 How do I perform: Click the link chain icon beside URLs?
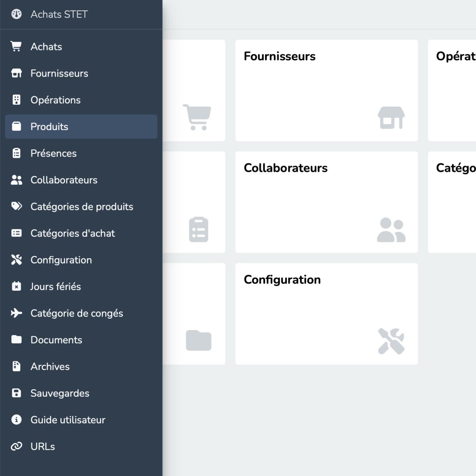[x=16, y=446]
